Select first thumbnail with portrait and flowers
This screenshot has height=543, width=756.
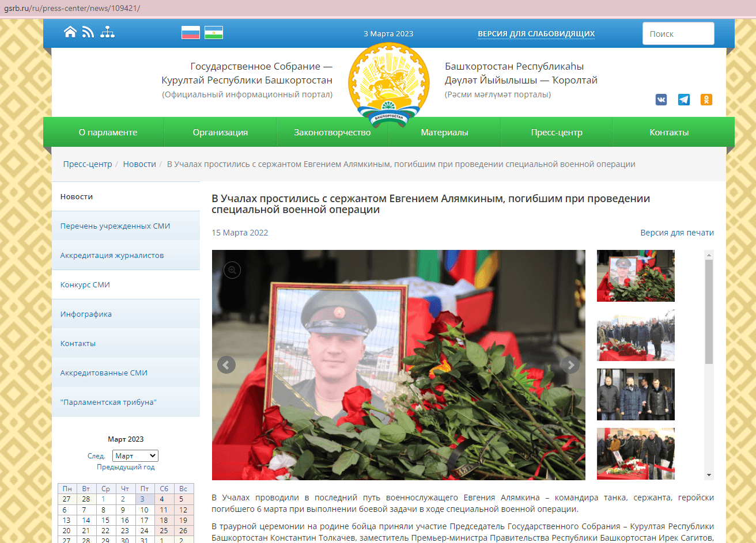click(636, 276)
